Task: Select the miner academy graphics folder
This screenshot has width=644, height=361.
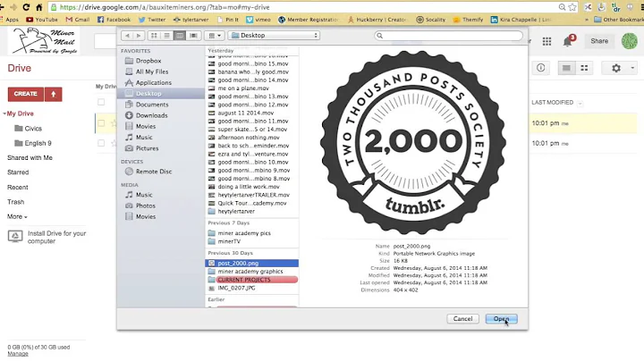Action: (251, 272)
